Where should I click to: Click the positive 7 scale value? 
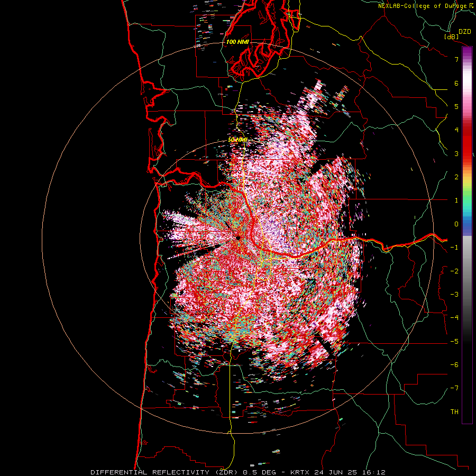pos(456,59)
